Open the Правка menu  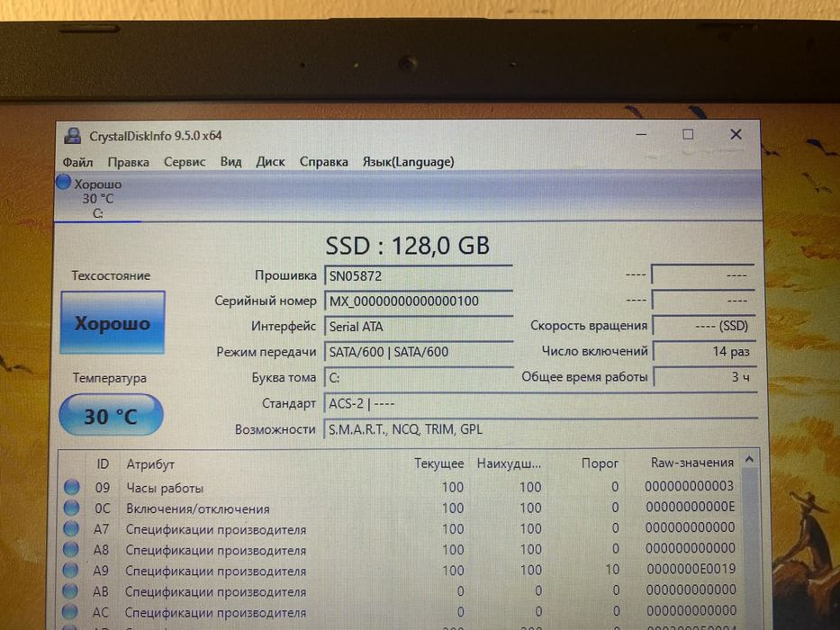coord(128,162)
